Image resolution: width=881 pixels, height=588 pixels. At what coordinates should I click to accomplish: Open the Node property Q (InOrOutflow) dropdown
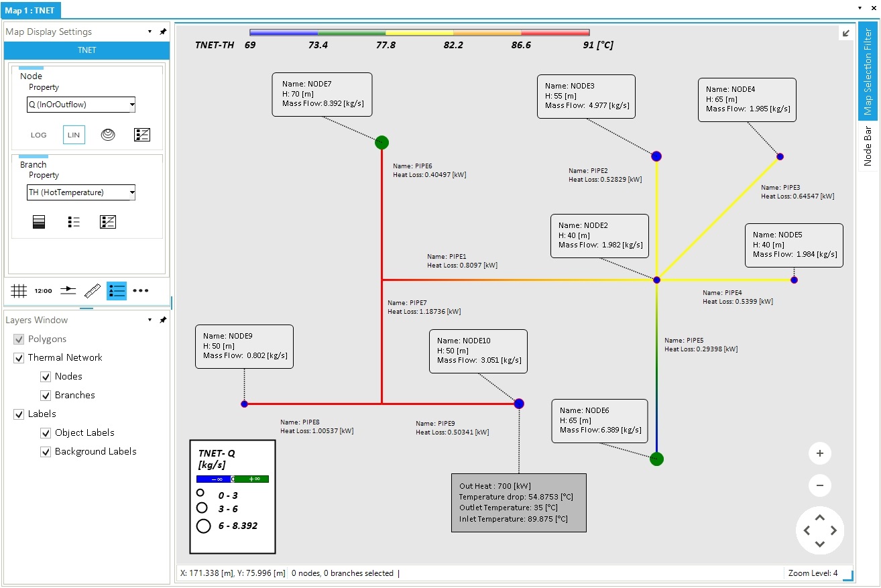click(x=81, y=105)
